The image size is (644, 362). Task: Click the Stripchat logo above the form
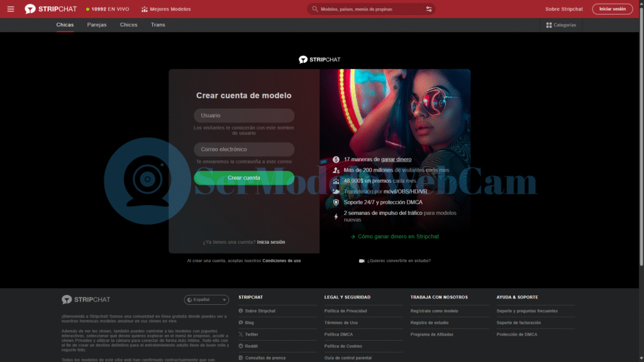click(319, 60)
